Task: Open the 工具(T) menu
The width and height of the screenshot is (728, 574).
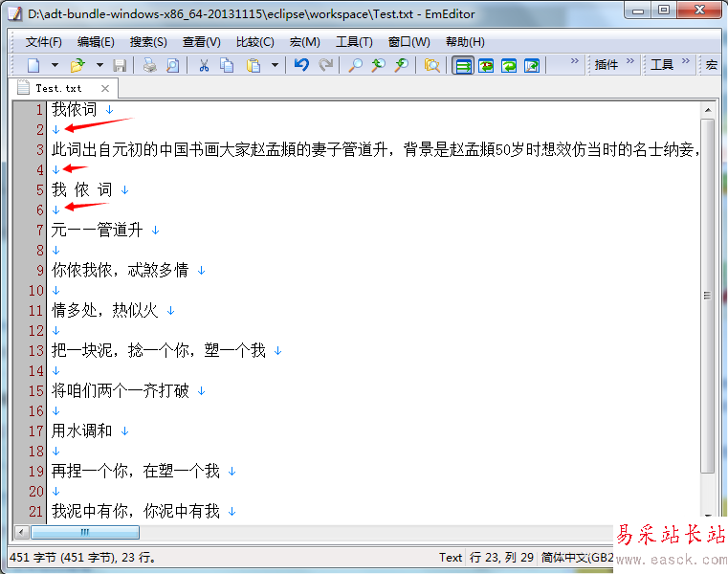Action: pos(354,42)
